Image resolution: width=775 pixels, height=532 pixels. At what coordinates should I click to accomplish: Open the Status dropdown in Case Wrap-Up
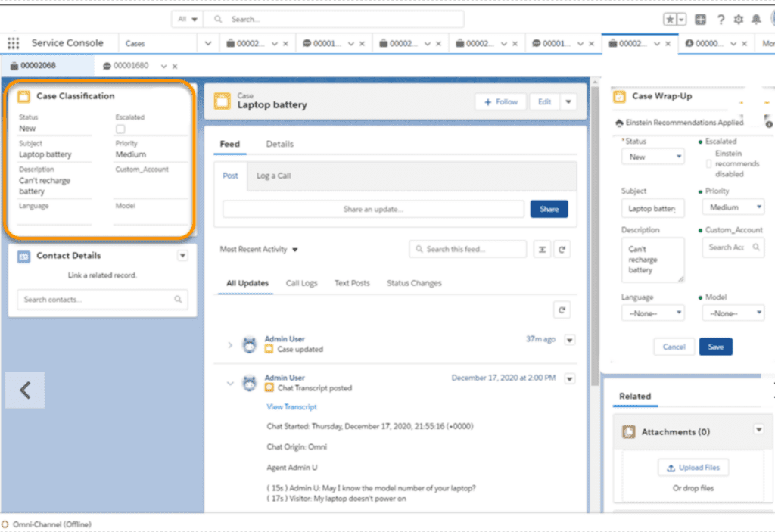653,157
